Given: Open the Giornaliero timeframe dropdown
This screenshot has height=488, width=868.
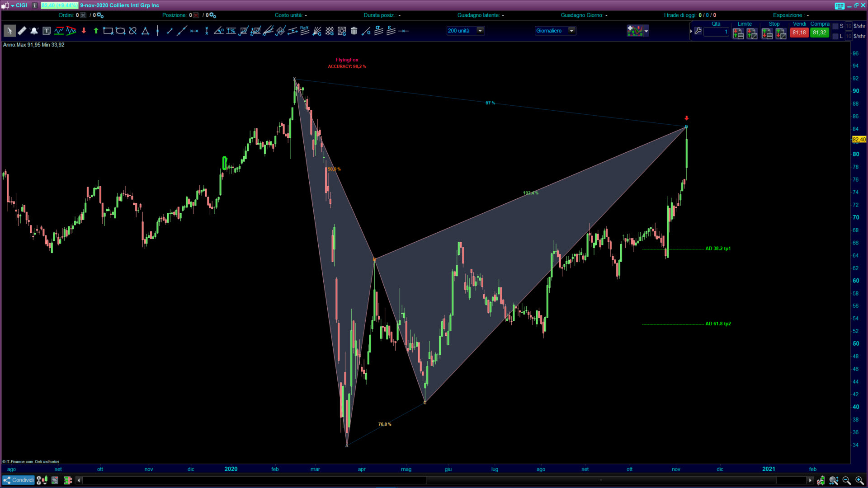Looking at the screenshot, I should point(571,31).
